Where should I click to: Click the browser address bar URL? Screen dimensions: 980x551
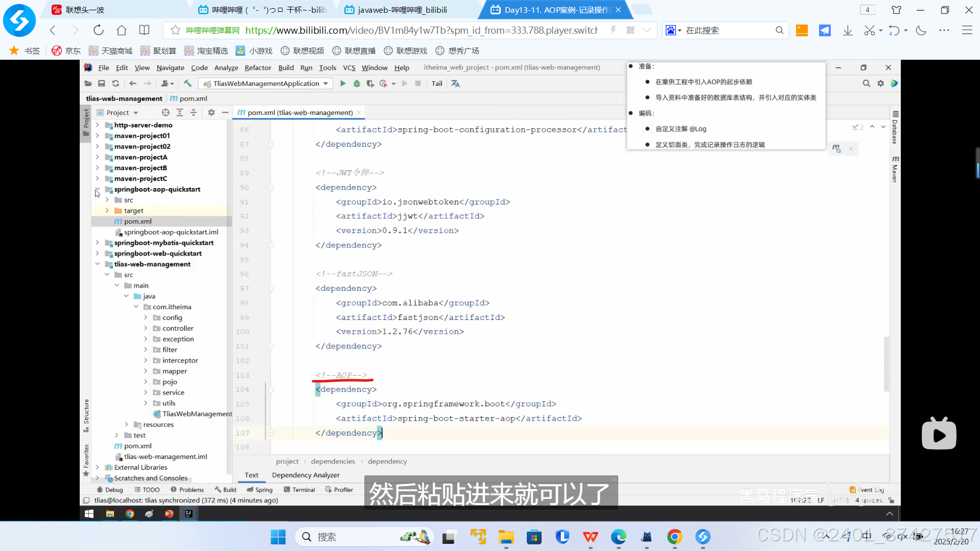coord(422,30)
